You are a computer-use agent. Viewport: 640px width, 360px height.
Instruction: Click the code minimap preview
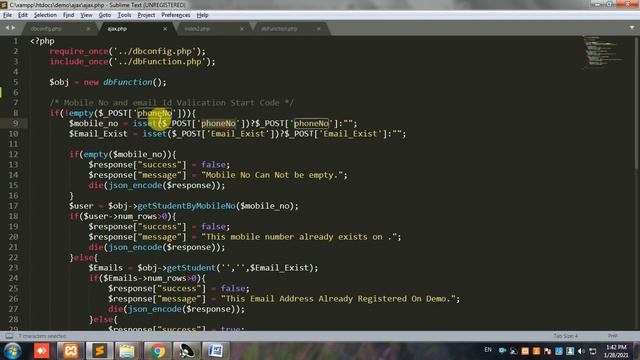(603, 52)
